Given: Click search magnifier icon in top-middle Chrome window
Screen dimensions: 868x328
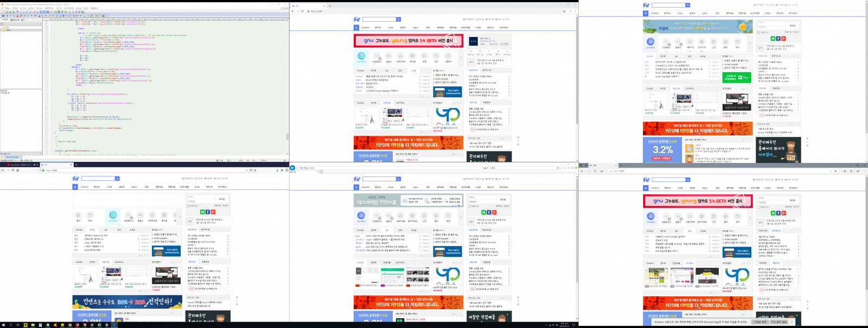Looking at the screenshot, I should pos(398,19).
